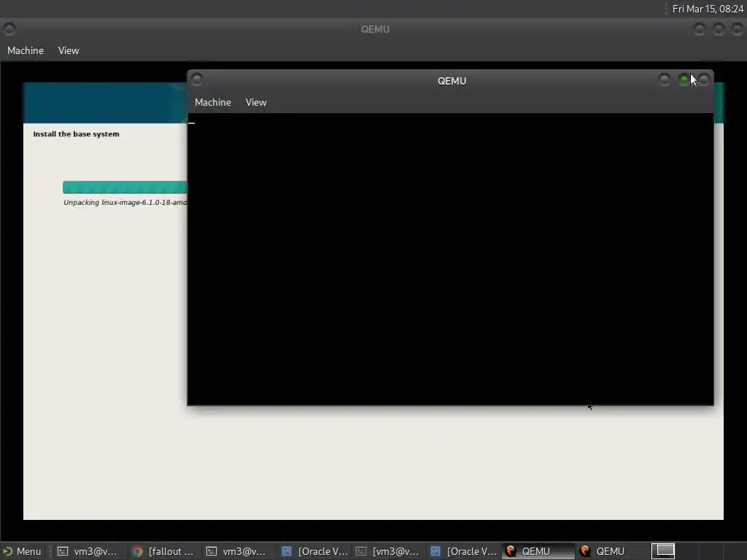Open the Machine menu in the background QEMU window

(26, 50)
